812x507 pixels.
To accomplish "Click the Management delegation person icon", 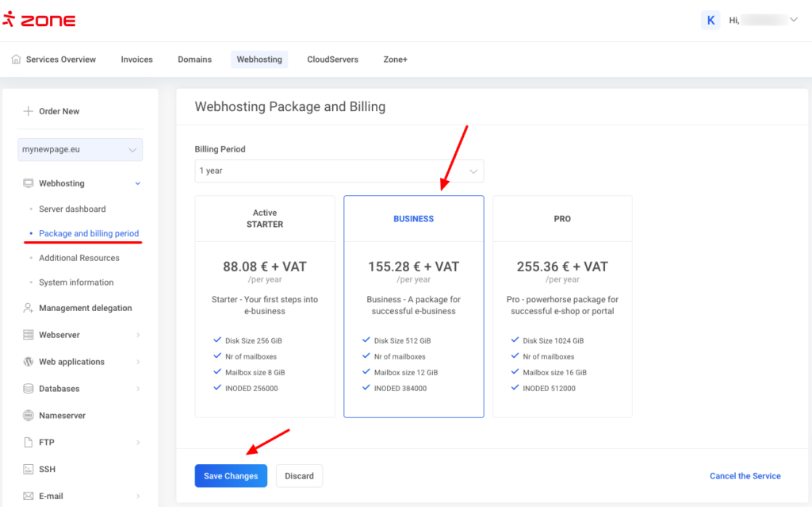I will click(x=29, y=308).
